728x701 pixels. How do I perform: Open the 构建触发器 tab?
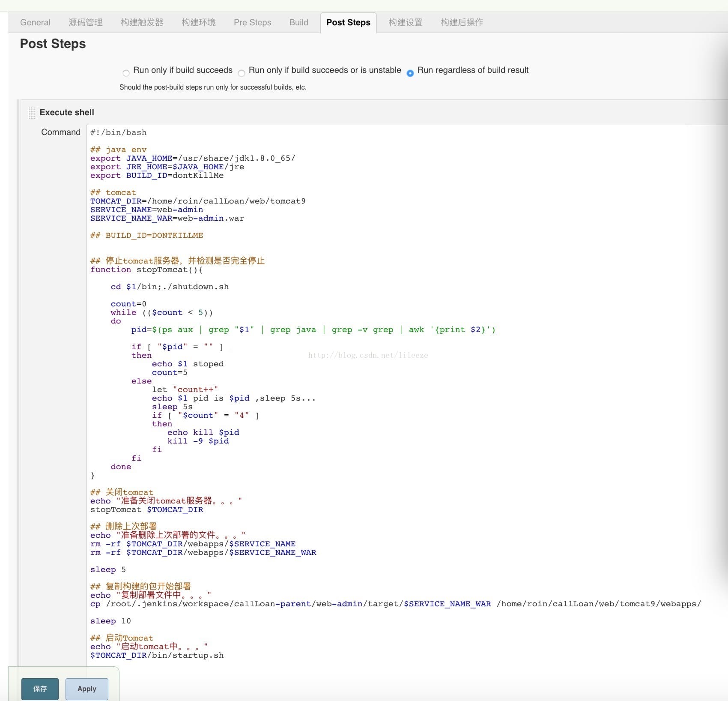pos(142,22)
